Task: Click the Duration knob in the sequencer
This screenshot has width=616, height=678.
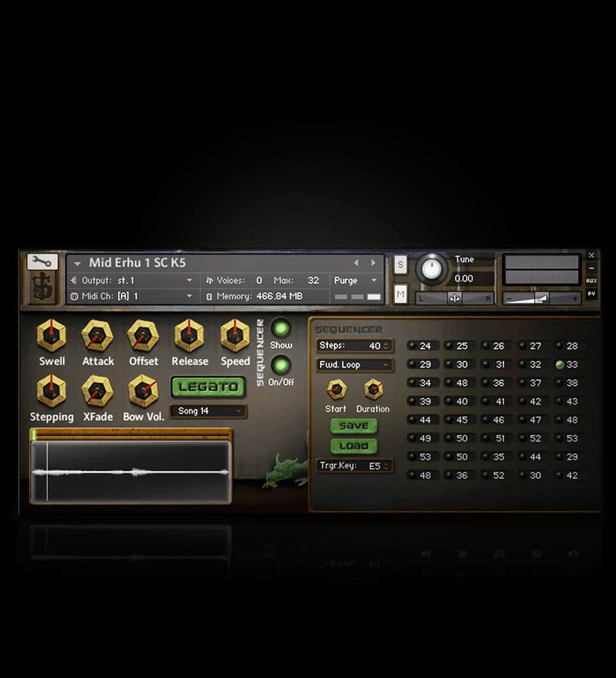Action: [373, 390]
